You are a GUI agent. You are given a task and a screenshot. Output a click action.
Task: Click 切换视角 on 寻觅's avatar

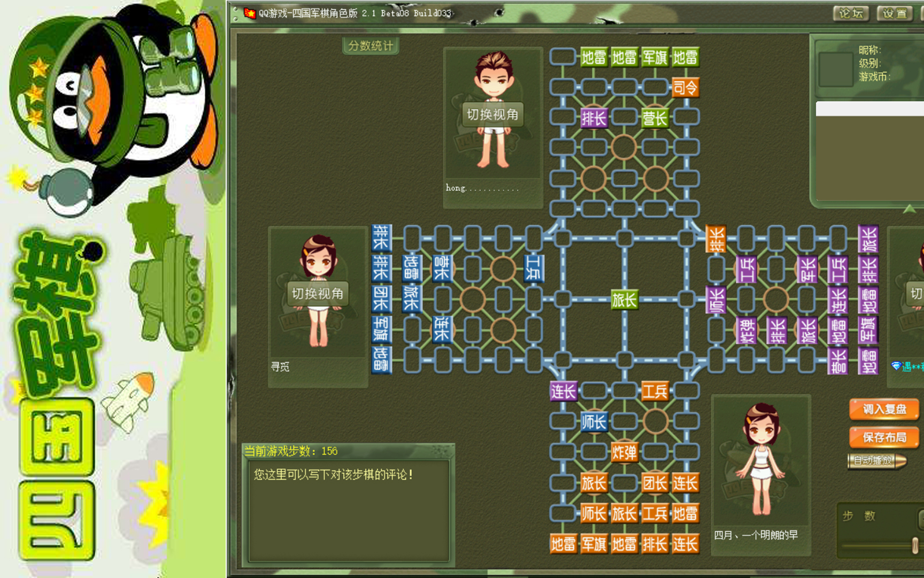pyautogui.click(x=318, y=294)
